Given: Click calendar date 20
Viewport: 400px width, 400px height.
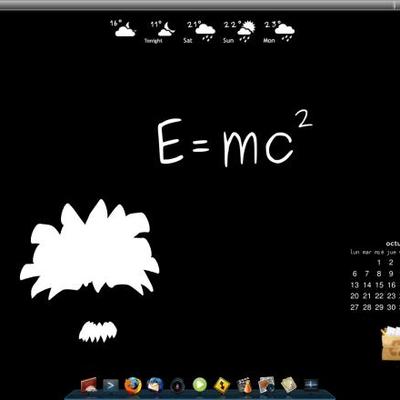Looking at the screenshot, I should tap(355, 296).
